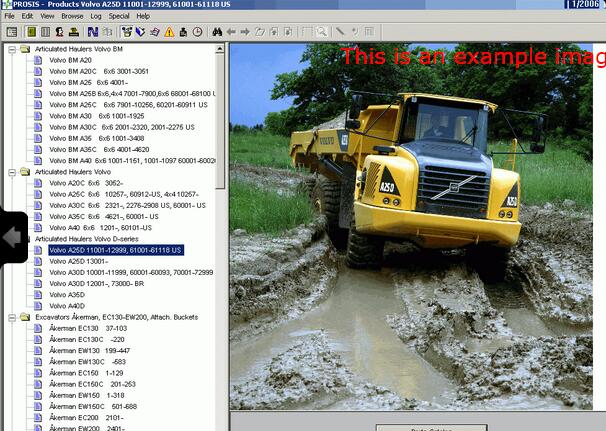Select Volvo BM A30C 6x6 2001-2320 entry

coord(122,127)
